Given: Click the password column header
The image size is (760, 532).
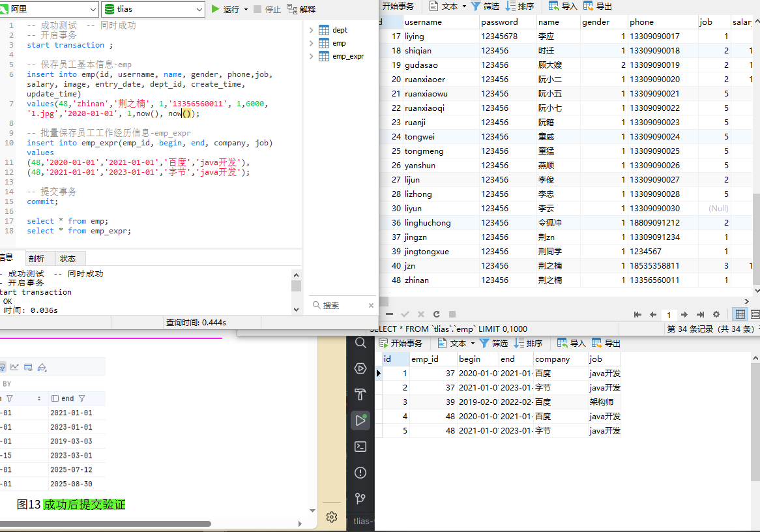Looking at the screenshot, I should point(508,22).
